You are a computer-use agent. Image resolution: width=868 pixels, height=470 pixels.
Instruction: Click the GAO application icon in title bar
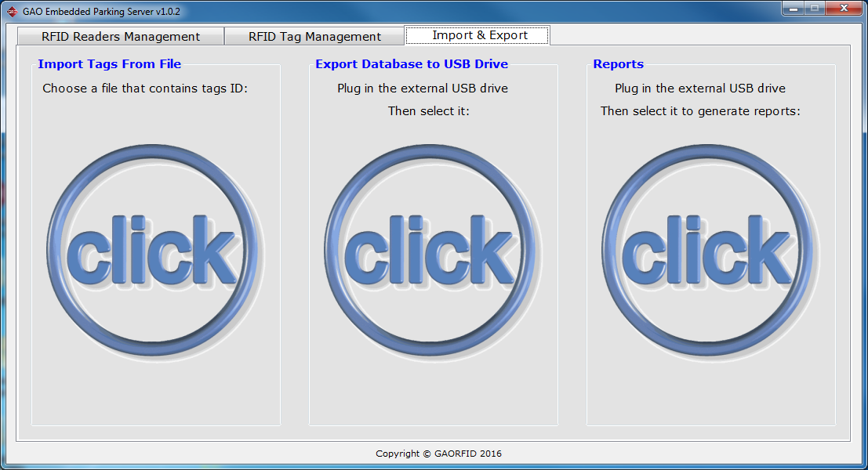pyautogui.click(x=12, y=12)
